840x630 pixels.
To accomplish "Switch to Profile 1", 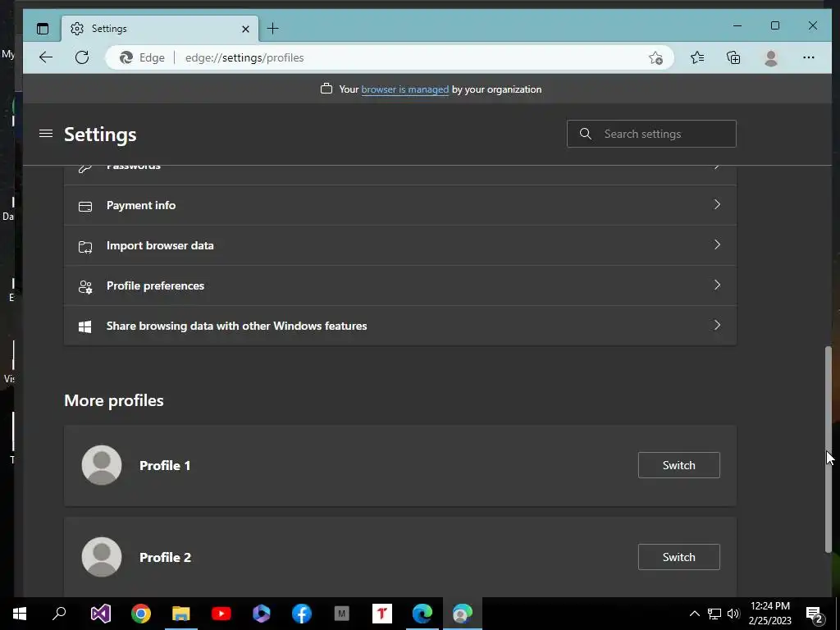I will point(678,465).
